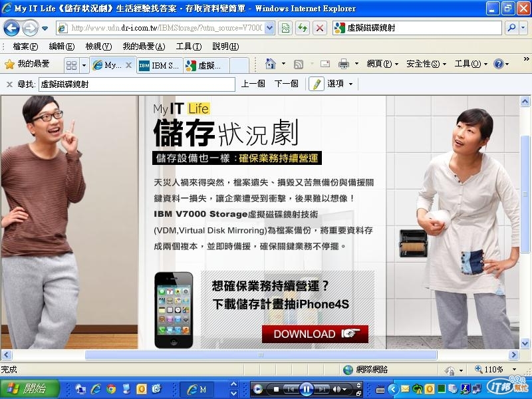
Task: Click 下一個 next match button
Action: coord(286,84)
